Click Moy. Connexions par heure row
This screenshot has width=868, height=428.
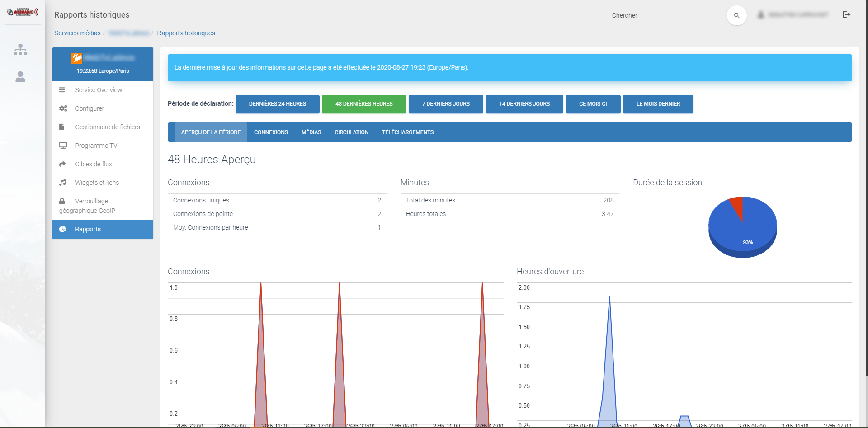[x=277, y=227]
